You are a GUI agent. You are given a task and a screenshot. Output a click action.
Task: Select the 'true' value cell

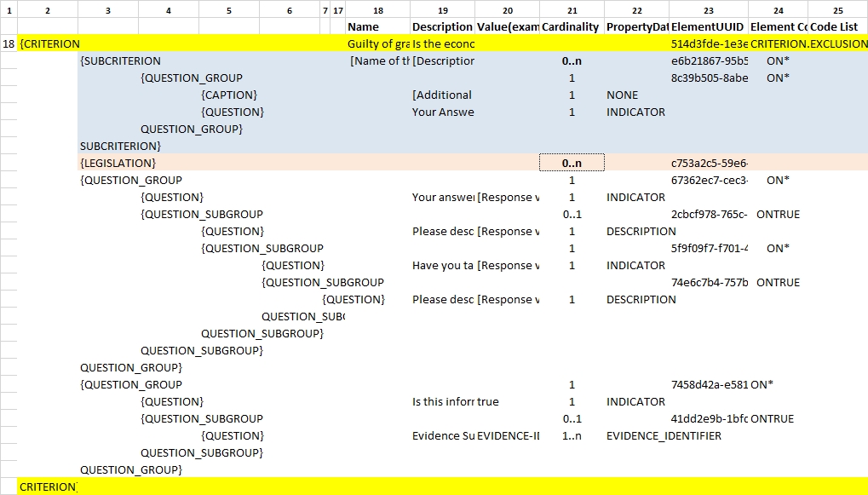488,401
